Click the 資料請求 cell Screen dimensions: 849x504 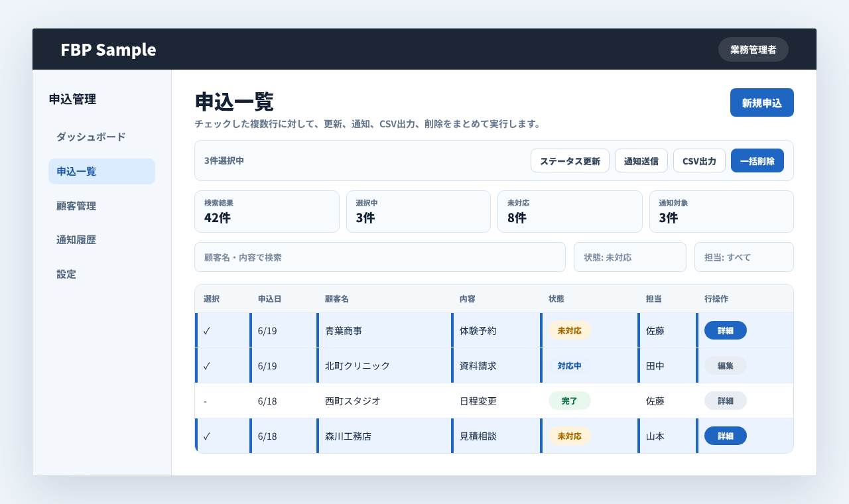click(x=478, y=365)
